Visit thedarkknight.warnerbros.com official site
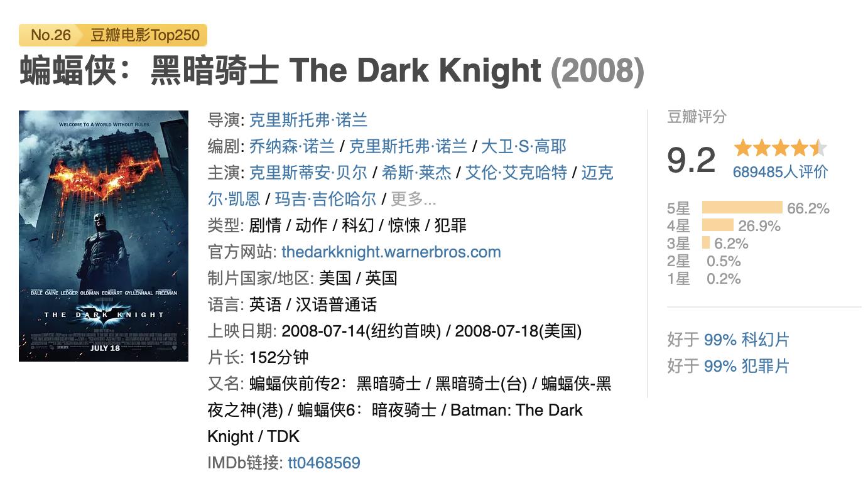 coord(391,252)
